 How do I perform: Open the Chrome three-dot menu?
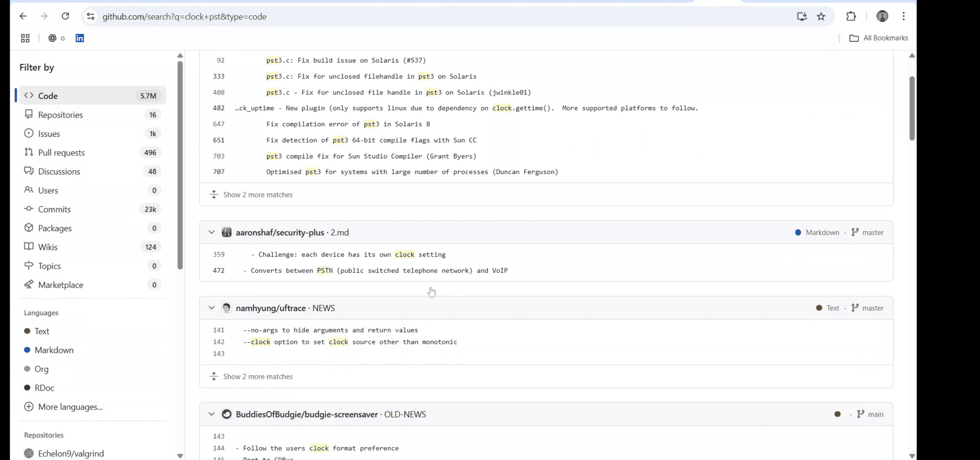(x=903, y=16)
